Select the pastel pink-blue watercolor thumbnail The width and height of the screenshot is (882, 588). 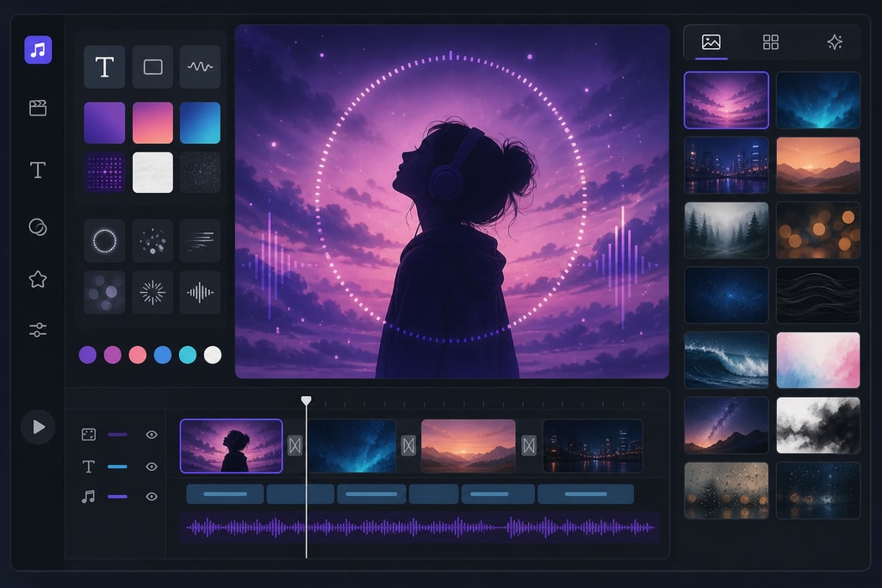[818, 360]
